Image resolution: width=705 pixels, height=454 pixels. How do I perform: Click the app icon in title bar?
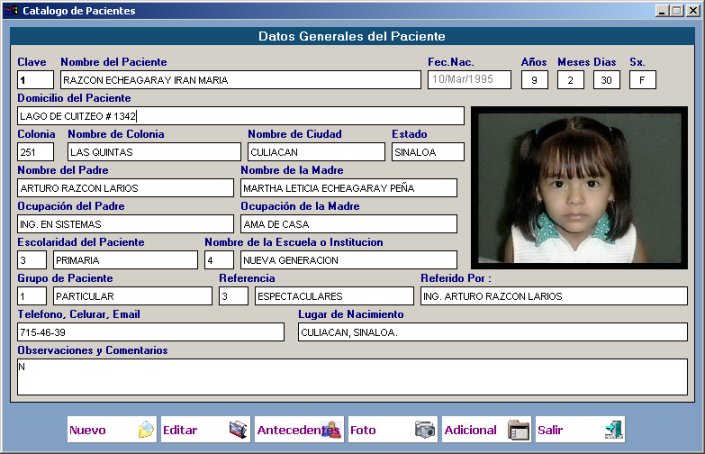11,10
